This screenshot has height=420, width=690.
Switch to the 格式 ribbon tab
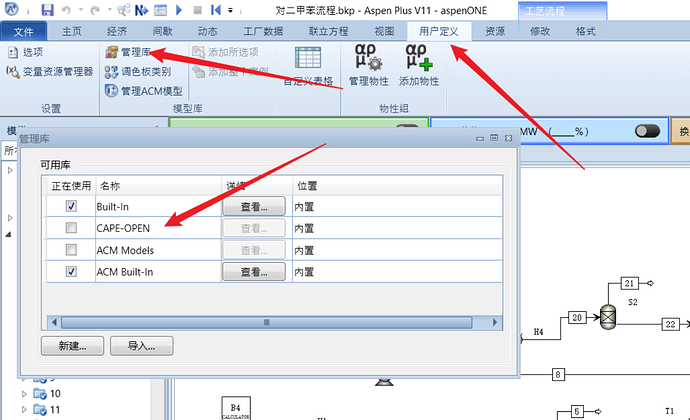(x=585, y=31)
